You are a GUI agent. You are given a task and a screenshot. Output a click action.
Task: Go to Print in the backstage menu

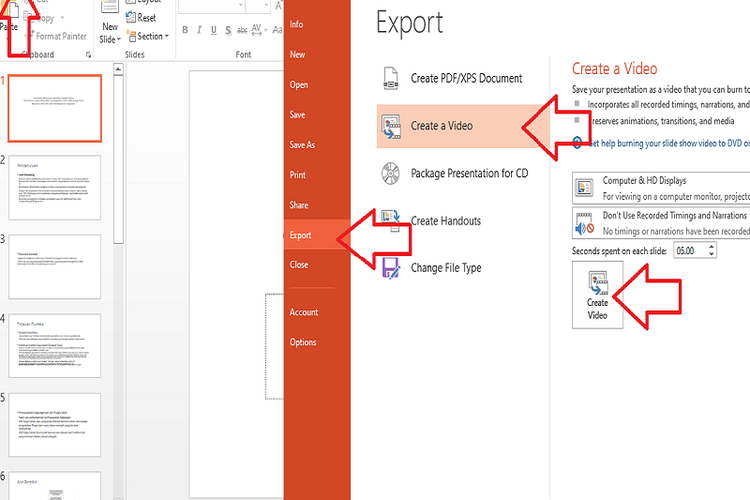(x=297, y=175)
